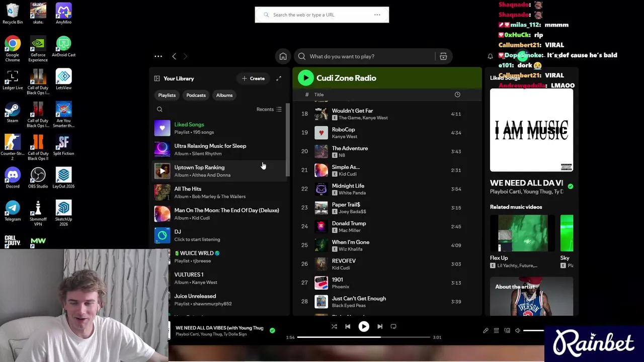Viewport: 644px width, 362px height.
Task: Open the queue icon
Action: click(496, 330)
